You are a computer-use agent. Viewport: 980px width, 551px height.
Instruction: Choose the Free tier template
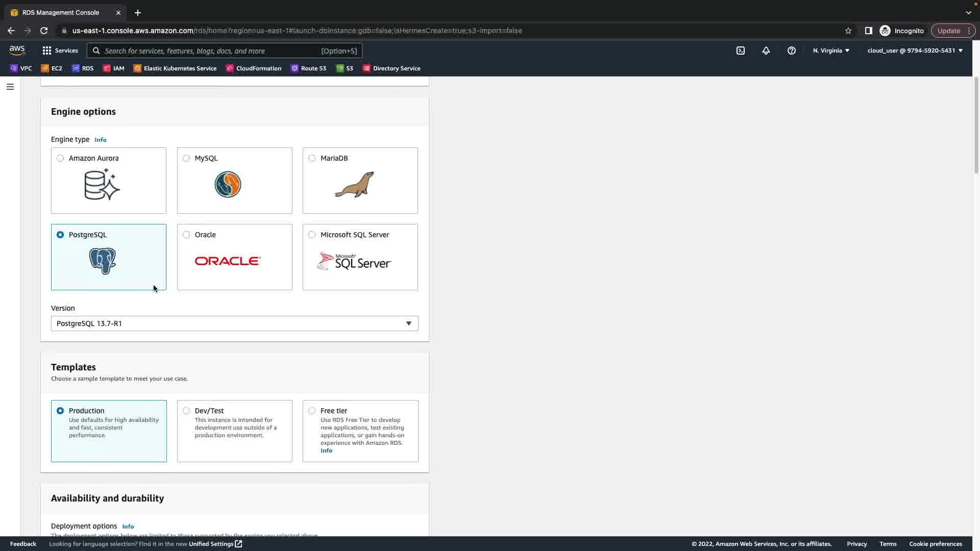pyautogui.click(x=312, y=411)
